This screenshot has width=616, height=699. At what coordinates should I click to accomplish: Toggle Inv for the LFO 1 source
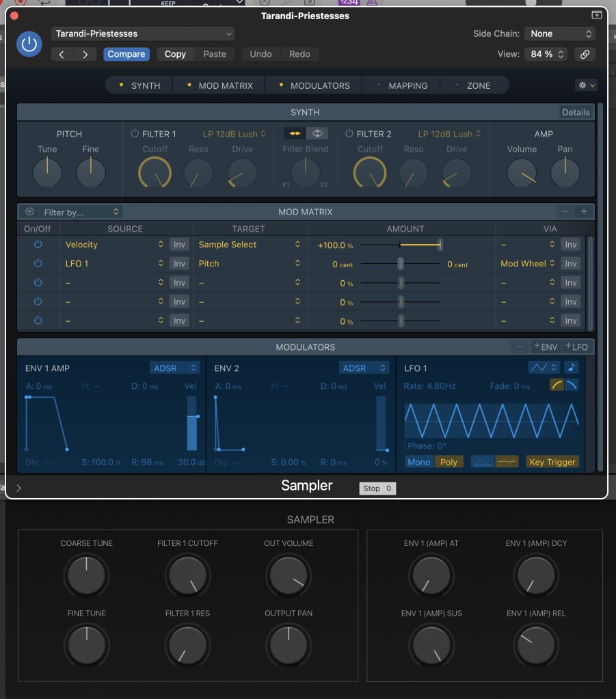pyautogui.click(x=179, y=264)
